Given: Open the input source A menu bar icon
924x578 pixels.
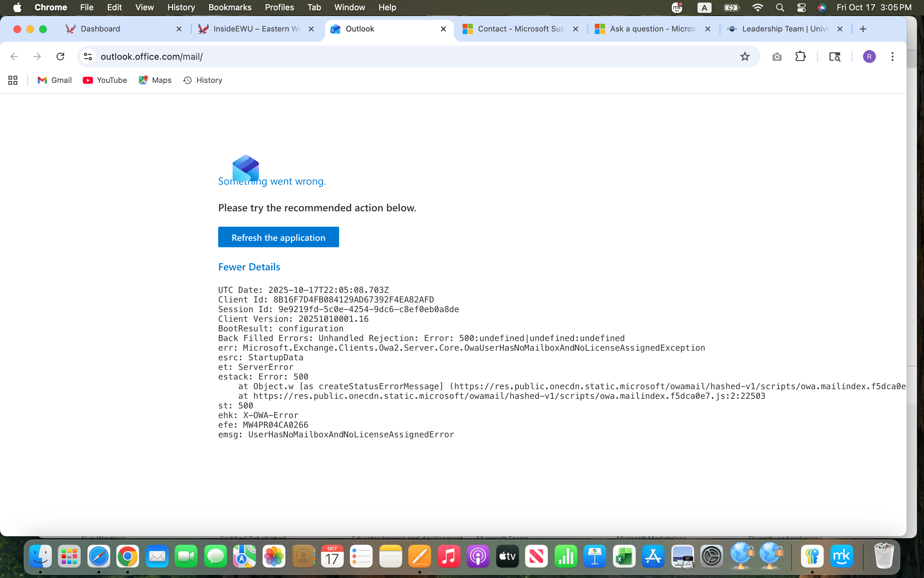Looking at the screenshot, I should [x=704, y=7].
